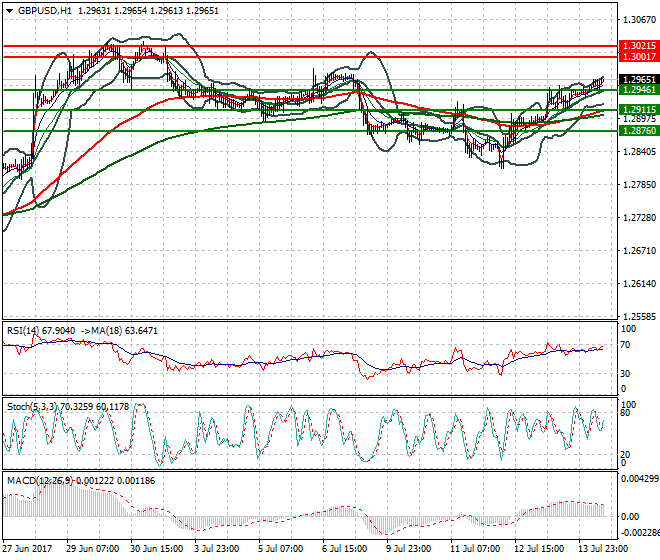Select the GBPUSD,H1 chart title text
Viewport: 660px width, 560px height.
pyautogui.click(x=45, y=11)
